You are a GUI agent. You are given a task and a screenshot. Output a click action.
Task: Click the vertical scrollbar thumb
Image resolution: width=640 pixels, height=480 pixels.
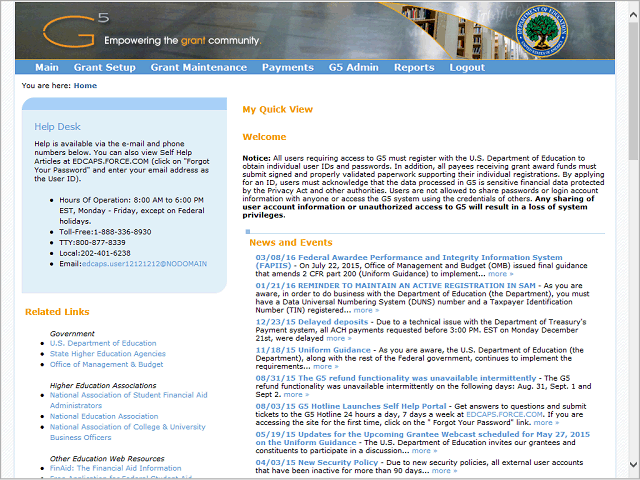point(633,90)
